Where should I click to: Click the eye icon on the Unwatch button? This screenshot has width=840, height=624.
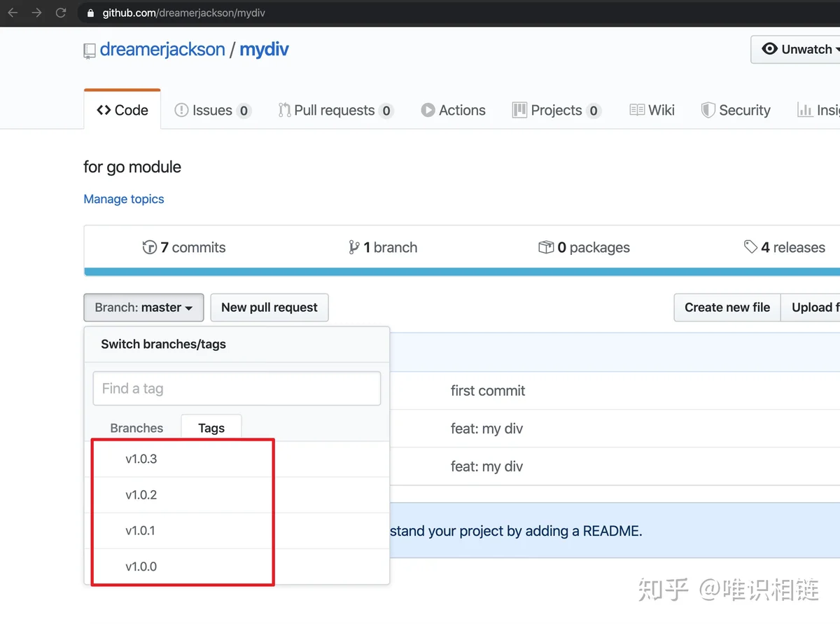(x=770, y=49)
